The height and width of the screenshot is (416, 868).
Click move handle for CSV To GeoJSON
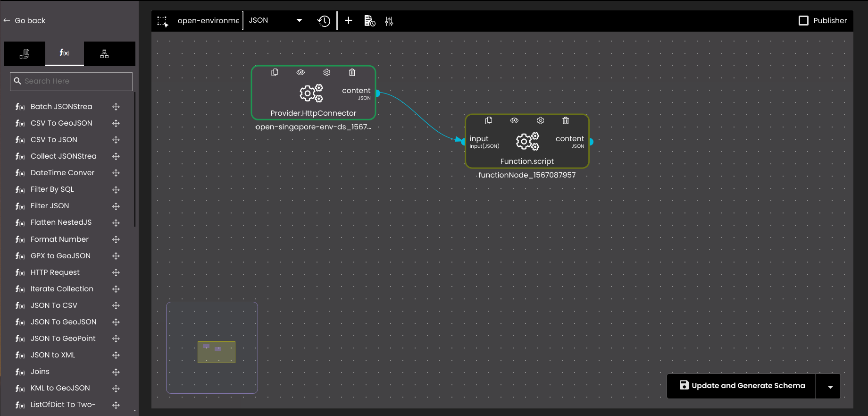[116, 123]
